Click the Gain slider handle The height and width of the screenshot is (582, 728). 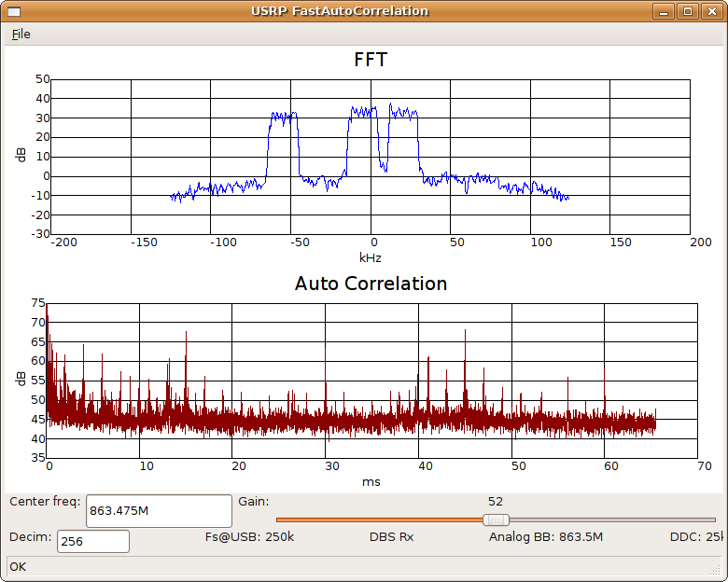tap(496, 520)
